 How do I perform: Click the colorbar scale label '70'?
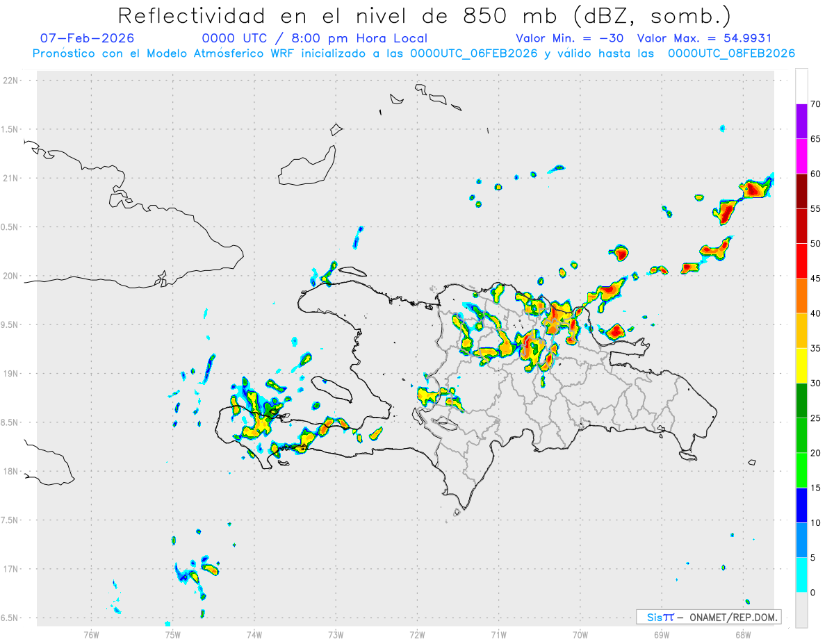[816, 104]
